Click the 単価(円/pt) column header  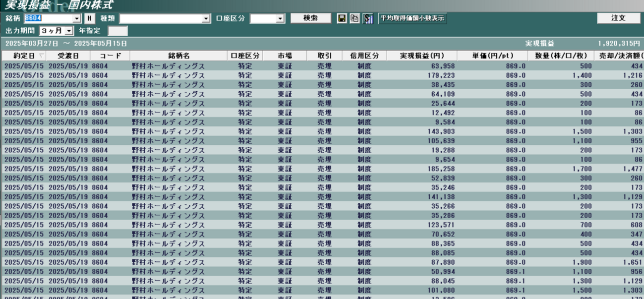pos(493,56)
